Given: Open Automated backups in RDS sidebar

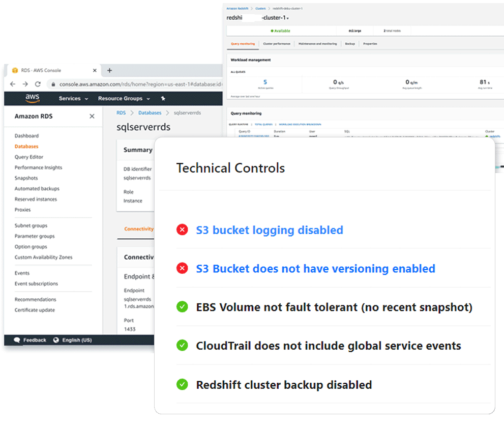Looking at the screenshot, I should pyautogui.click(x=37, y=188).
